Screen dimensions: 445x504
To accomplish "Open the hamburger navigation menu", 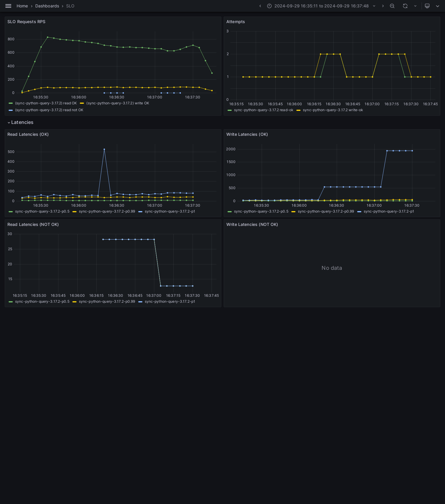I will (8, 6).
